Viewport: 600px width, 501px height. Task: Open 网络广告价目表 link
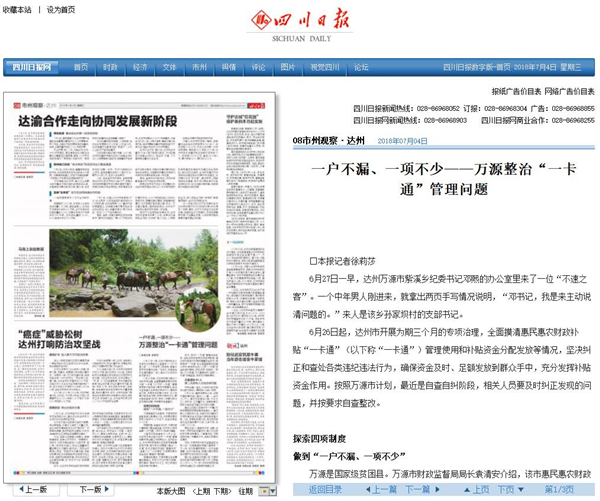[569, 91]
